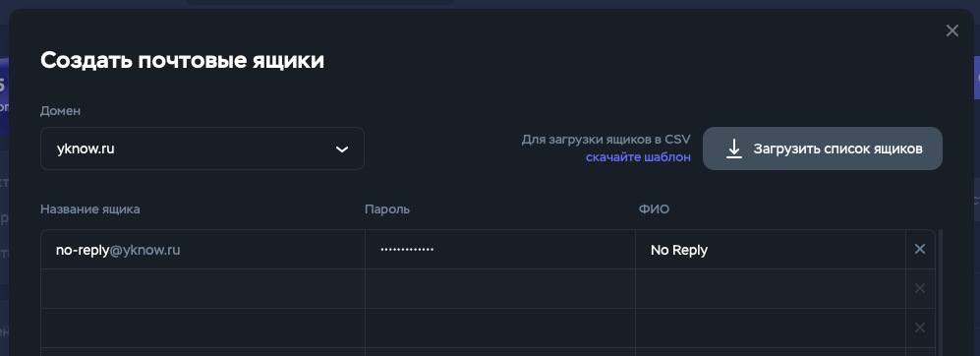
Task: Click the 'Для загрузки ящиков в CSV' text
Action: 605,140
